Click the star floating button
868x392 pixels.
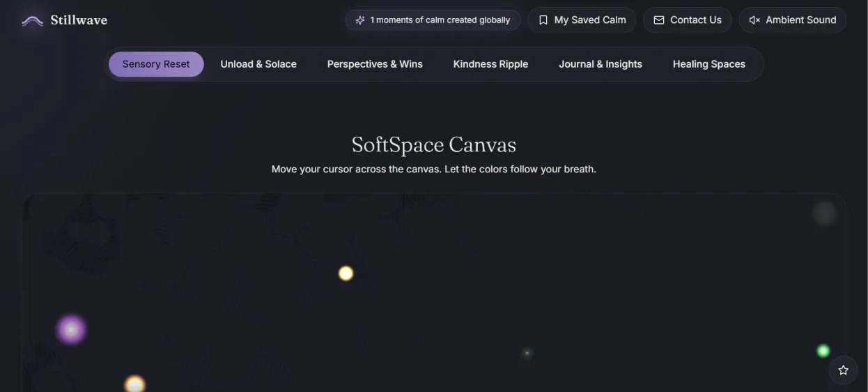click(x=843, y=370)
